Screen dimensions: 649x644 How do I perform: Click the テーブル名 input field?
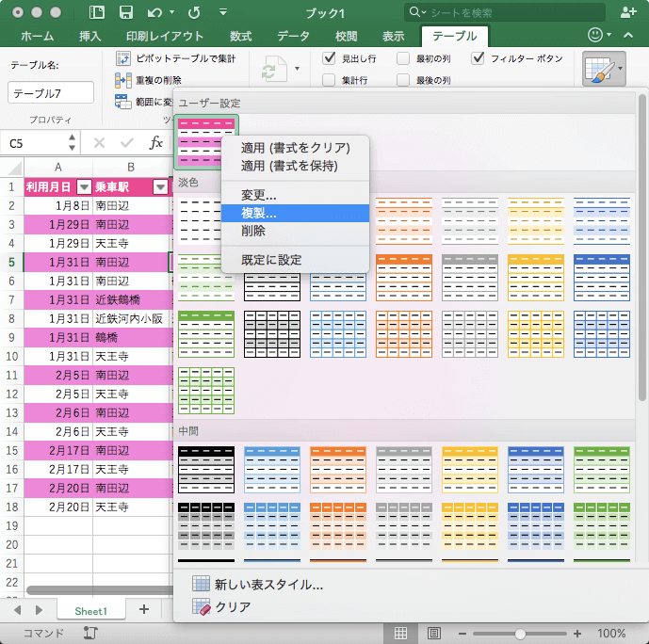pyautogui.click(x=51, y=92)
